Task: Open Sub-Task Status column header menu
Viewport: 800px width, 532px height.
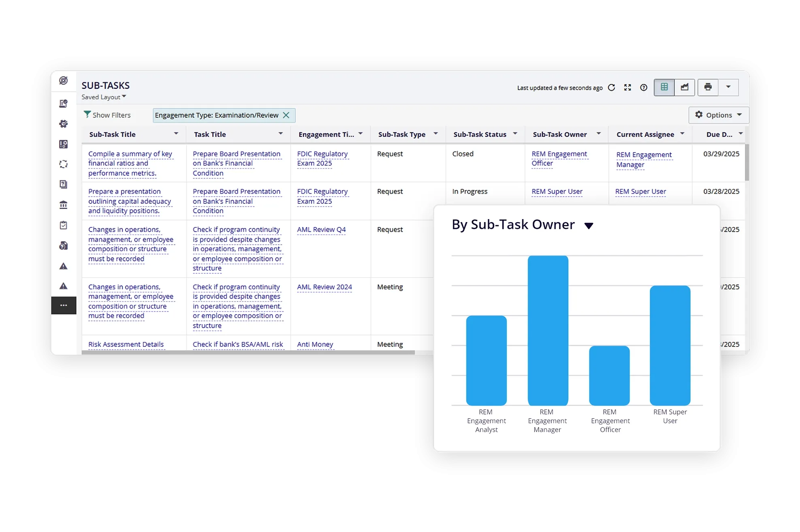Action: point(515,134)
